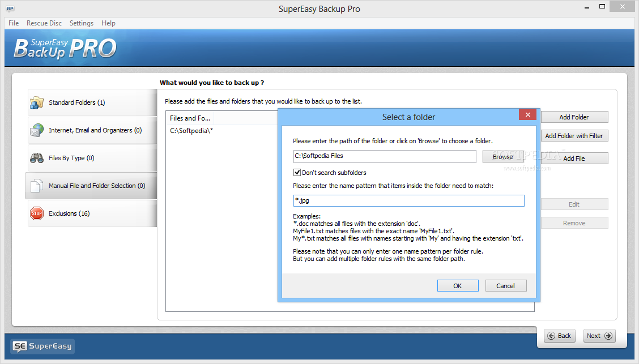Toggle the Don't search subfolders checkbox
Image resolution: width=639 pixels, height=364 pixels.
point(297,172)
